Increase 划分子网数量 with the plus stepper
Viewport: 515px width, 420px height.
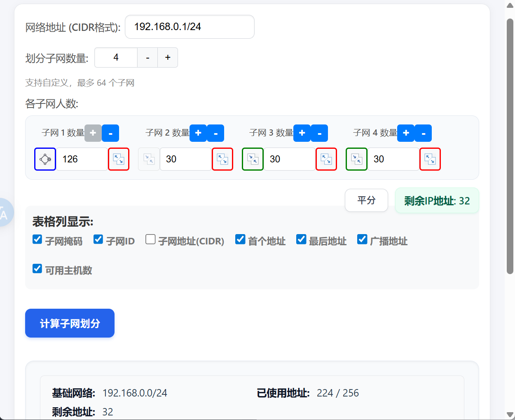[x=168, y=58]
